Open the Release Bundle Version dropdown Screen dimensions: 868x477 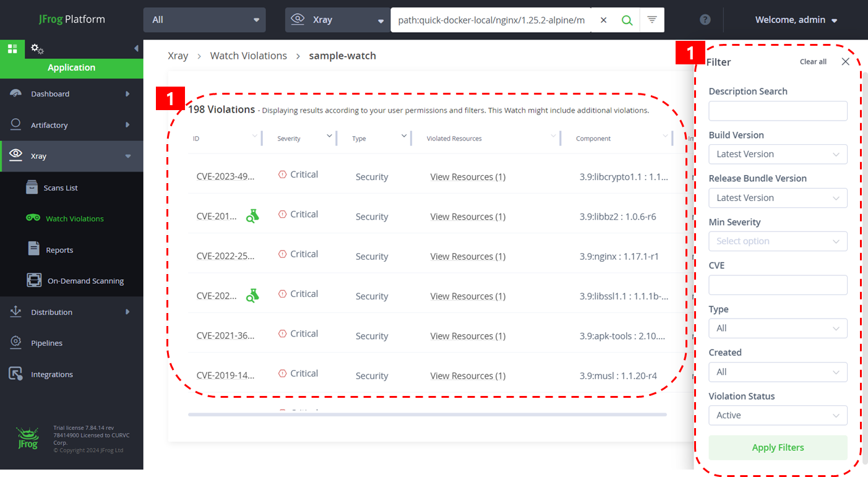(x=778, y=198)
